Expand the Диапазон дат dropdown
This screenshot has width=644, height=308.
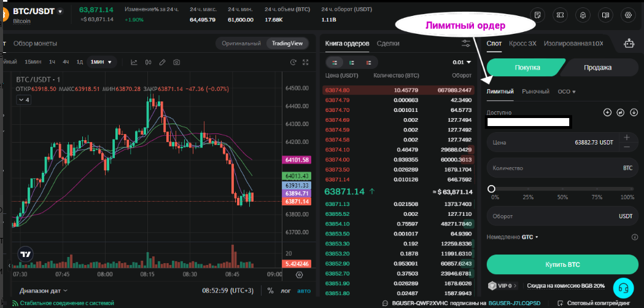pos(44,290)
